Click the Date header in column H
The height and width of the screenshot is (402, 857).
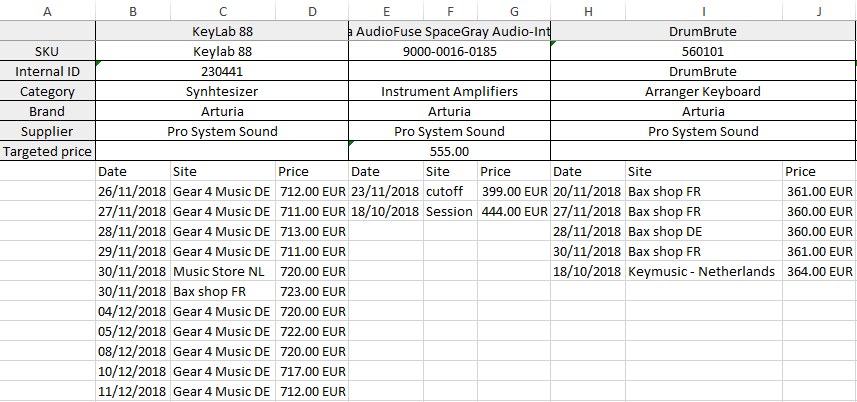point(588,172)
